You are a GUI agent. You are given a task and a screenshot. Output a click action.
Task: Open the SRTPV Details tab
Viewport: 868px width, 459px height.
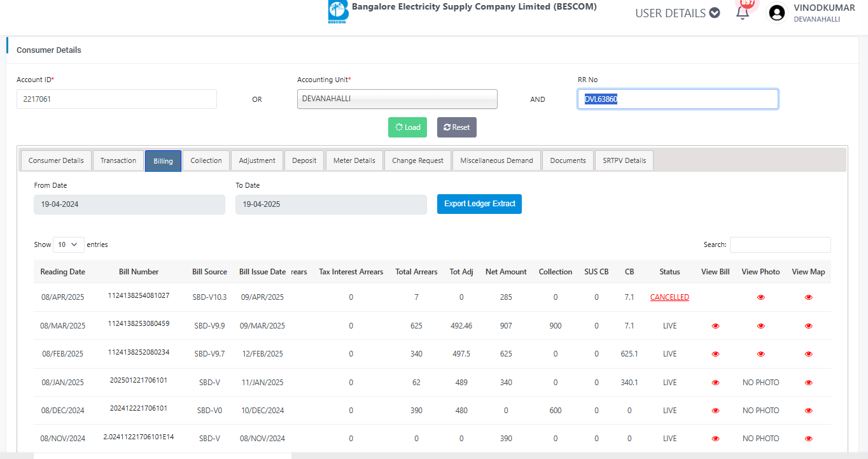[x=624, y=160]
